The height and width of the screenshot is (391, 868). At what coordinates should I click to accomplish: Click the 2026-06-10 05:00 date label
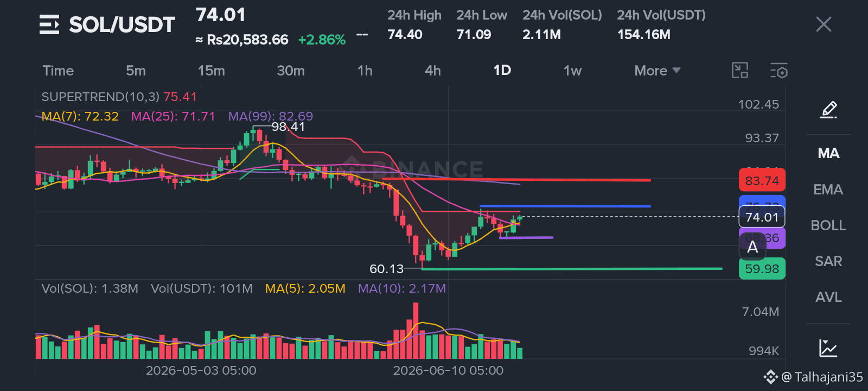[448, 370]
